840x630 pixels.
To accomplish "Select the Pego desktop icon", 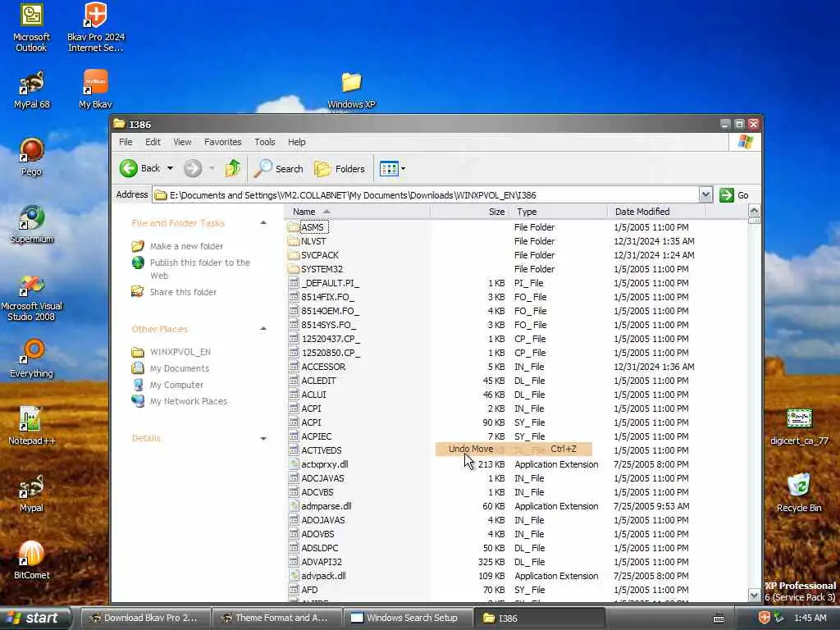I will [x=32, y=157].
